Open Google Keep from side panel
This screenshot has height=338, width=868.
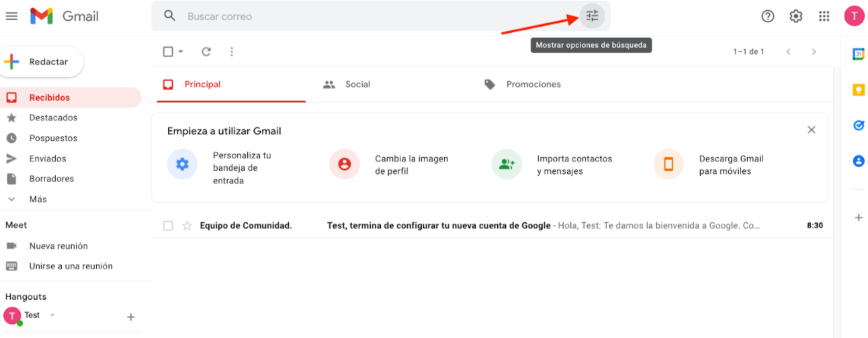click(x=859, y=90)
